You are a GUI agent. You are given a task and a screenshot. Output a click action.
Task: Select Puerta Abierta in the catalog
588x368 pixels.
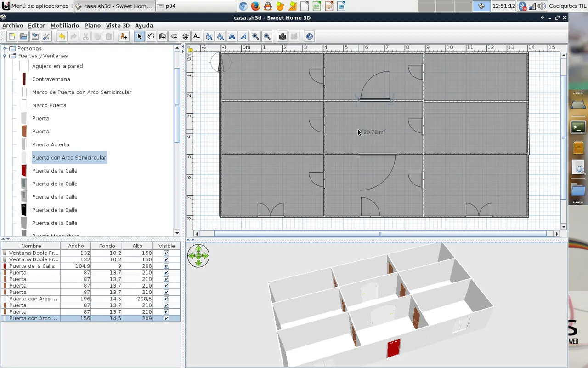coord(51,144)
